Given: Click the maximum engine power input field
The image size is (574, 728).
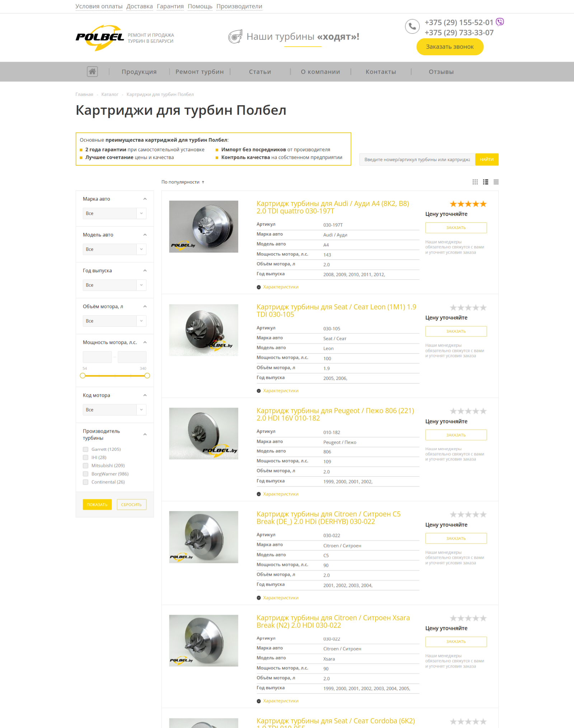Looking at the screenshot, I should pos(132,357).
